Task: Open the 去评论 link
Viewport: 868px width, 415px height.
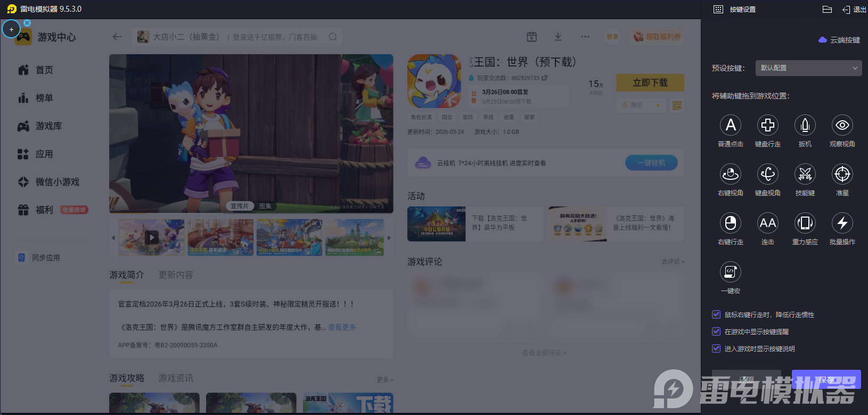Action: tap(673, 262)
